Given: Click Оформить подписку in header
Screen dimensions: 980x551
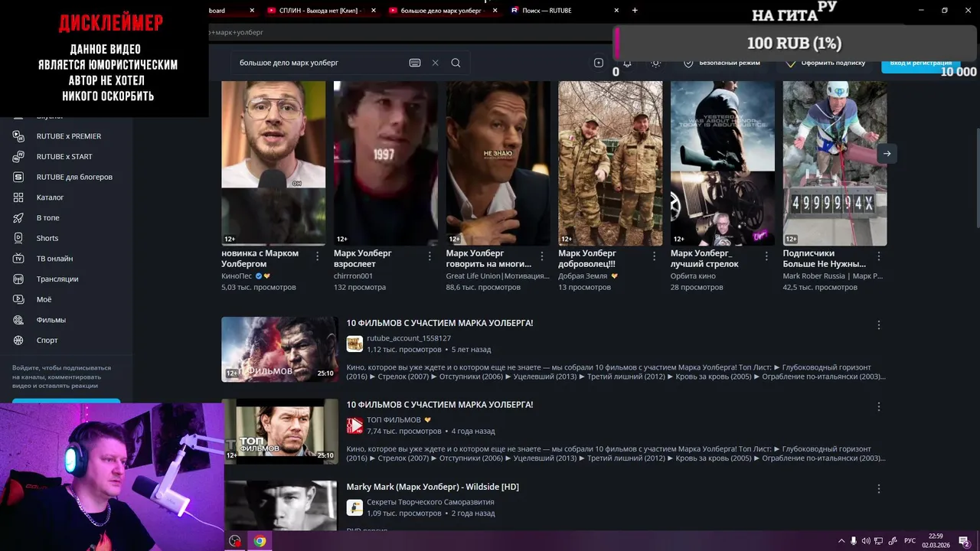Looking at the screenshot, I should point(826,63).
